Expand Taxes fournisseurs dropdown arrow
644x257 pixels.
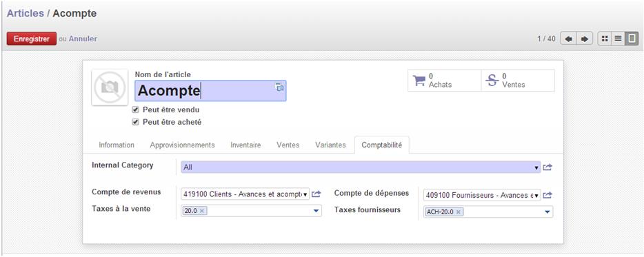click(x=547, y=212)
